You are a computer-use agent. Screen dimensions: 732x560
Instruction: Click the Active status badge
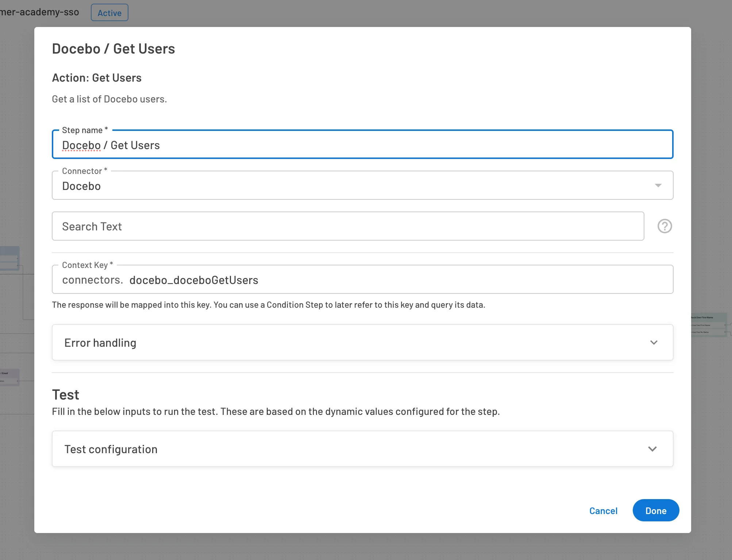point(109,13)
